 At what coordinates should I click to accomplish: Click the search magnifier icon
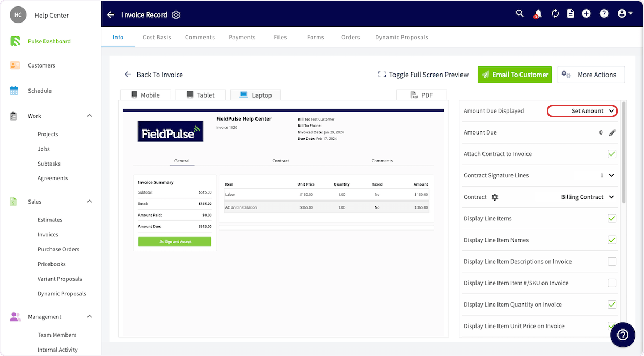(x=519, y=13)
